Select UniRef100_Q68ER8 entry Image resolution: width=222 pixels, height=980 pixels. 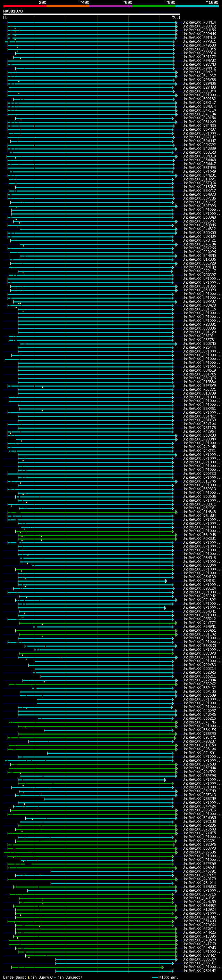coord(199,153)
